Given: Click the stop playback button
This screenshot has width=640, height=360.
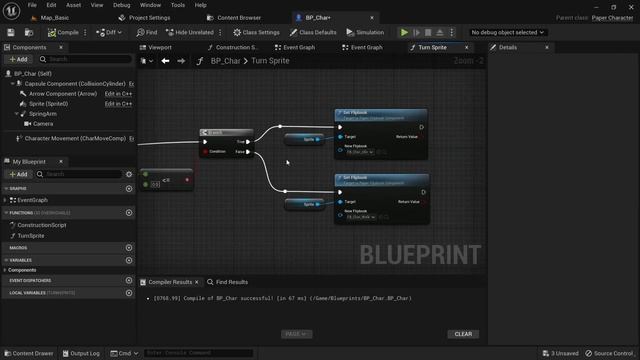Looking at the screenshot, I should 428,32.
